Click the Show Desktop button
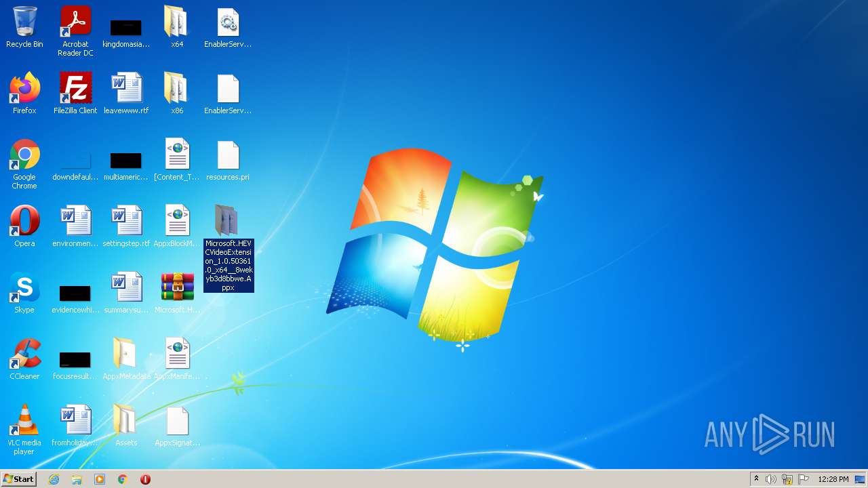 861,479
